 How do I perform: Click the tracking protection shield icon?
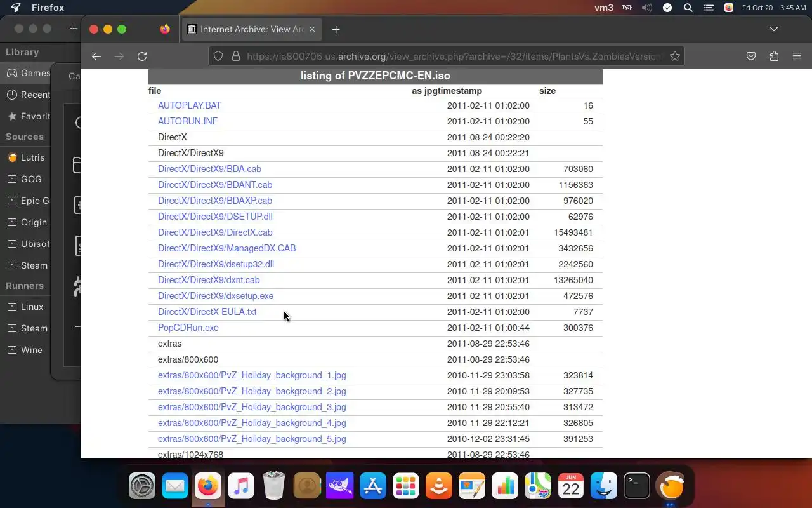pyautogui.click(x=218, y=57)
